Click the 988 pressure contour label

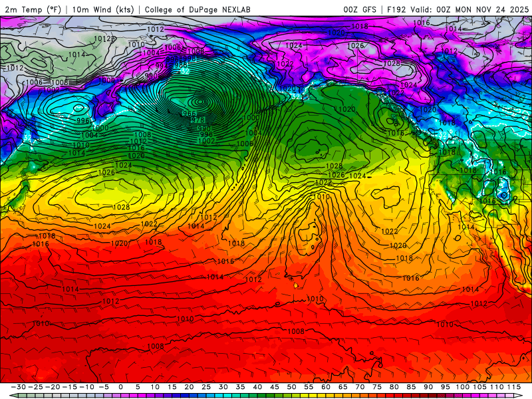pyautogui.click(x=180, y=65)
